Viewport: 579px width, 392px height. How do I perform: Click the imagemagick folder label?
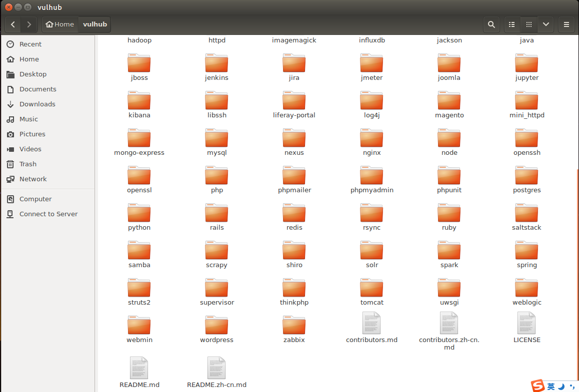tap(294, 40)
